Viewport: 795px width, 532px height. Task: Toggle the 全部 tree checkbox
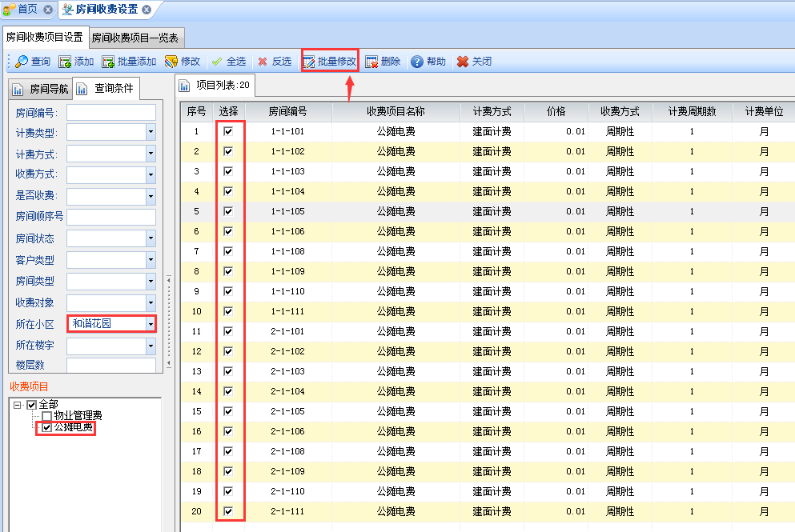(x=32, y=405)
